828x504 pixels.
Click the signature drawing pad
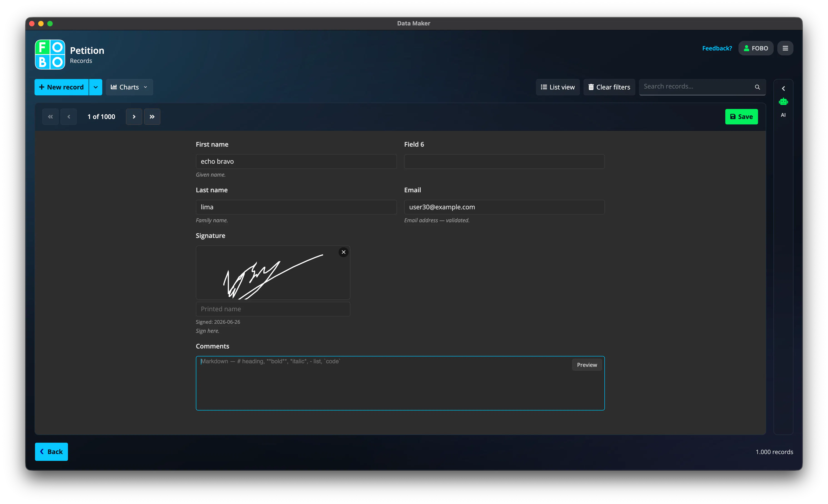click(273, 273)
